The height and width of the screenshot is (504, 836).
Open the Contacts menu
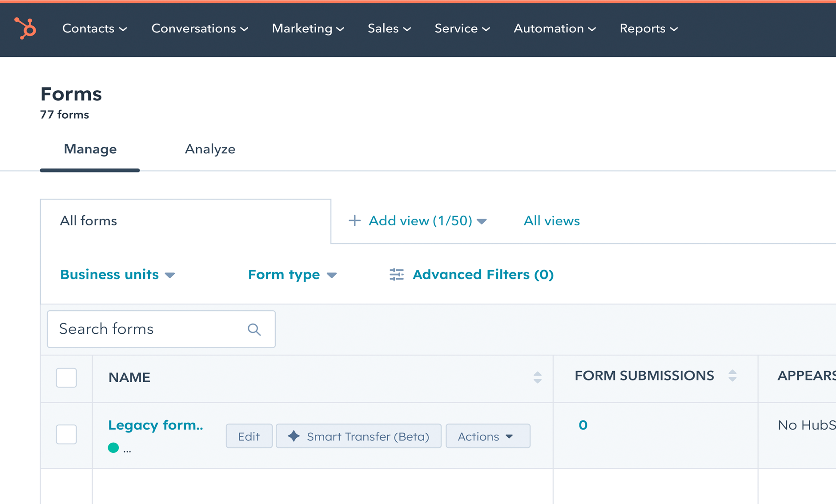point(95,28)
